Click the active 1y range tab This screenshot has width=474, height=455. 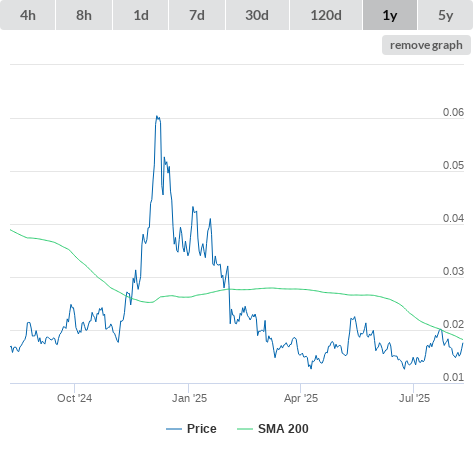pyautogui.click(x=390, y=15)
